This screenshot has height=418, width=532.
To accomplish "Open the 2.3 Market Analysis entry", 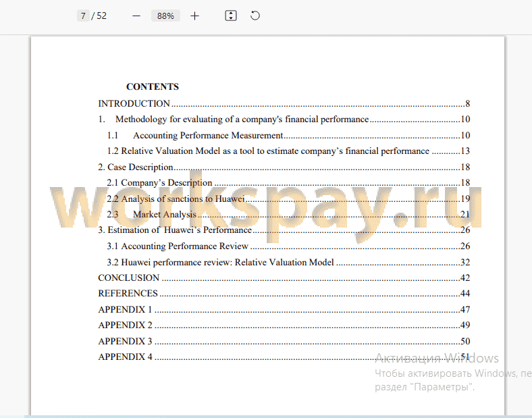I will coord(288,214).
